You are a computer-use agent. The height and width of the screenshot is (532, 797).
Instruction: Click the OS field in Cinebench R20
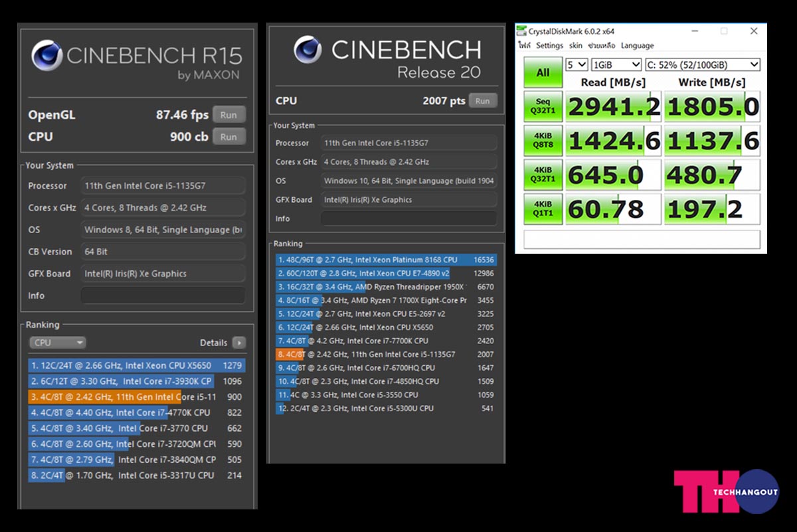[x=409, y=181]
